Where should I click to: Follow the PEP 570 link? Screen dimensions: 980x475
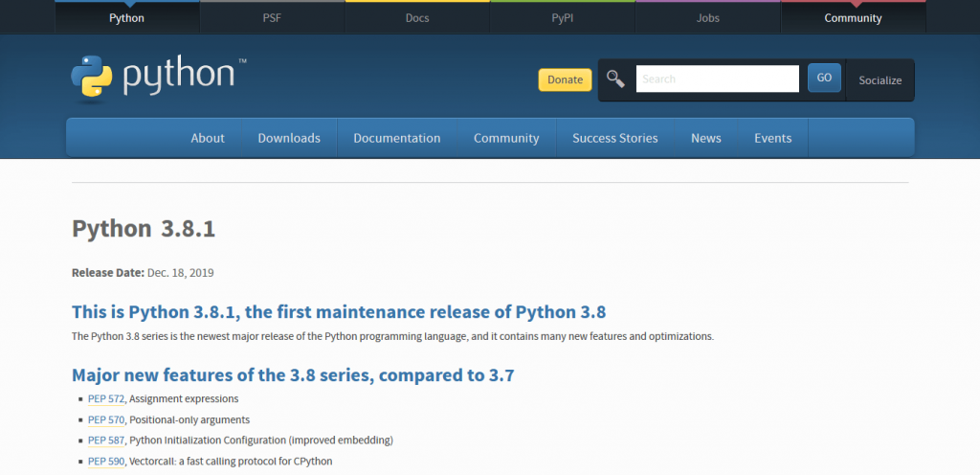click(106, 419)
